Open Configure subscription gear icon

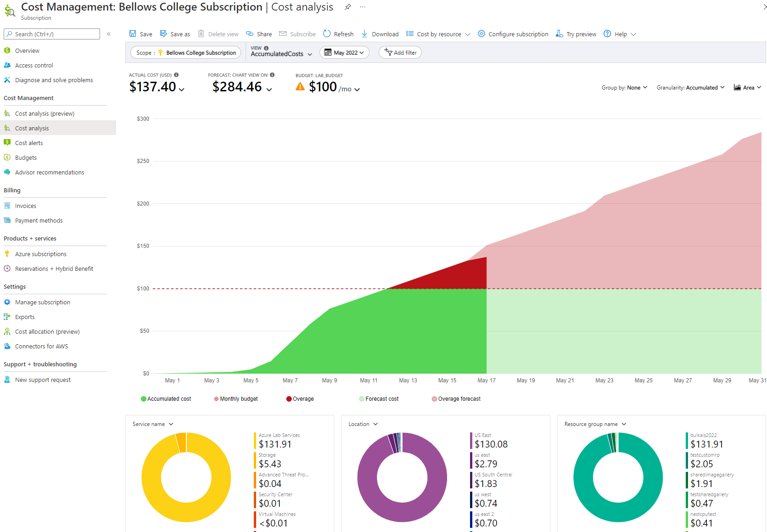pyautogui.click(x=481, y=34)
